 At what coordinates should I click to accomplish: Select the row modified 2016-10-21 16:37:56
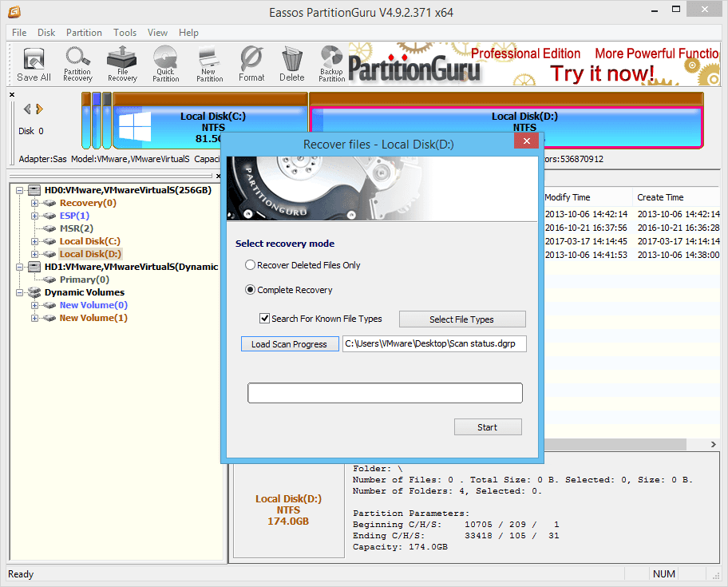pyautogui.click(x=631, y=228)
